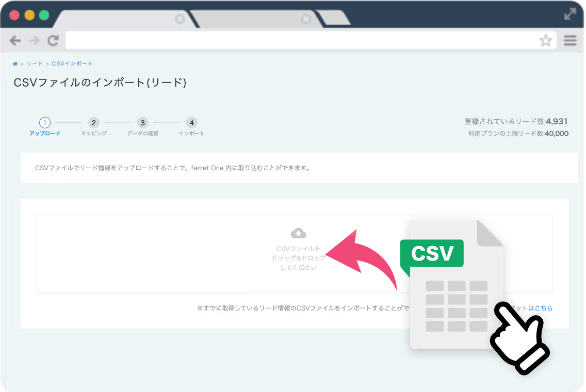Open the リード breadcrumb link
Viewport: 586px width, 392px height.
point(35,64)
